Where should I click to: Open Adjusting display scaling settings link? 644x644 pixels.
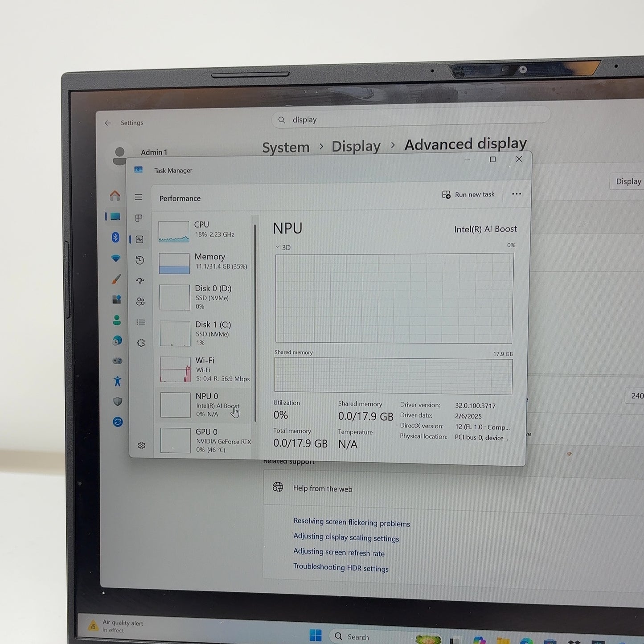coord(346,537)
